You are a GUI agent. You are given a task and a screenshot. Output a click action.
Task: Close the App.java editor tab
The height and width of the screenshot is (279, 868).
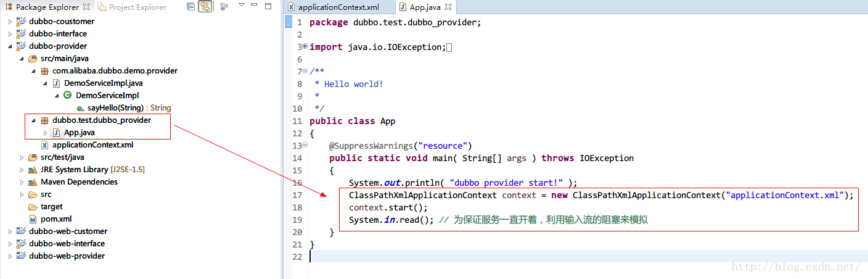pos(448,7)
